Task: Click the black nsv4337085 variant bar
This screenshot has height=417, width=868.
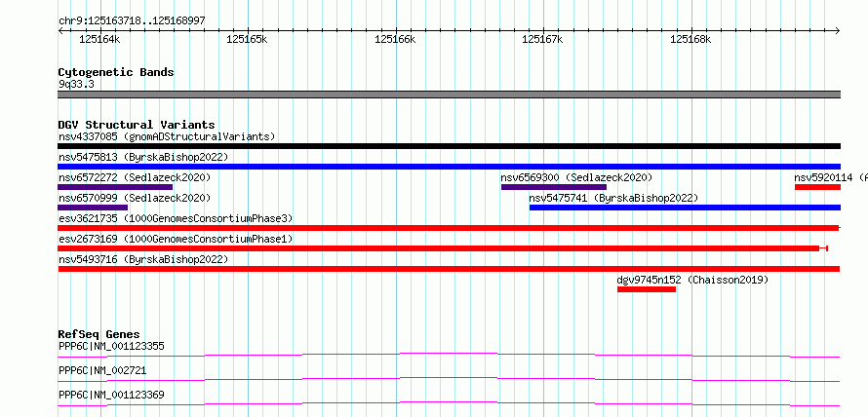Action: [x=449, y=146]
